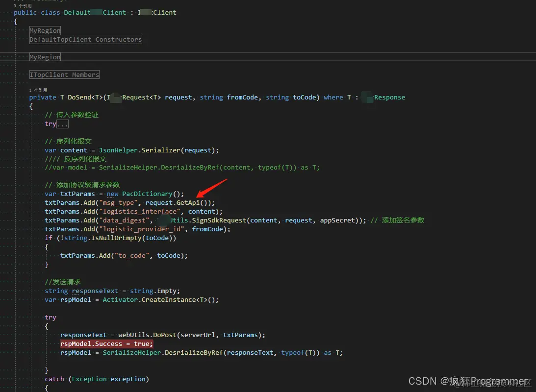Screen dimensions: 536x392
Task: Click the highlighted line "rspModel.Success = true;"
Action: click(106, 344)
